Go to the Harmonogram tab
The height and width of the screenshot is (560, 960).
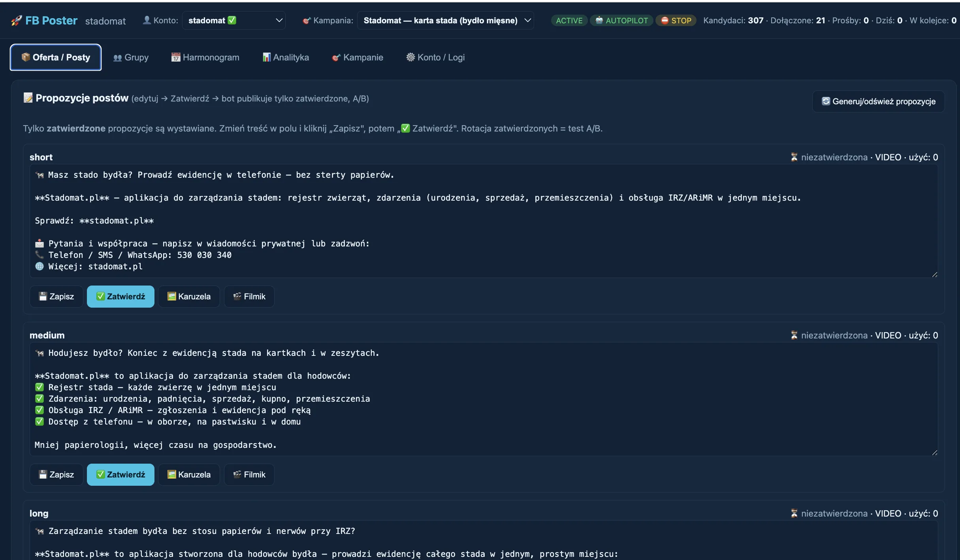(205, 57)
